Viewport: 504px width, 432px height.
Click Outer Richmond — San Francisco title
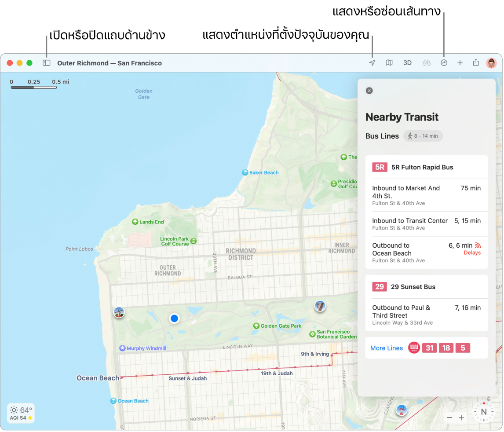tap(110, 63)
